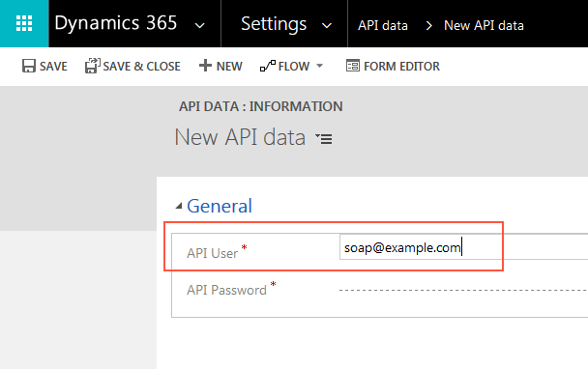Open the app launcher waffle icon
The height and width of the screenshot is (369, 588).
pos(24,23)
